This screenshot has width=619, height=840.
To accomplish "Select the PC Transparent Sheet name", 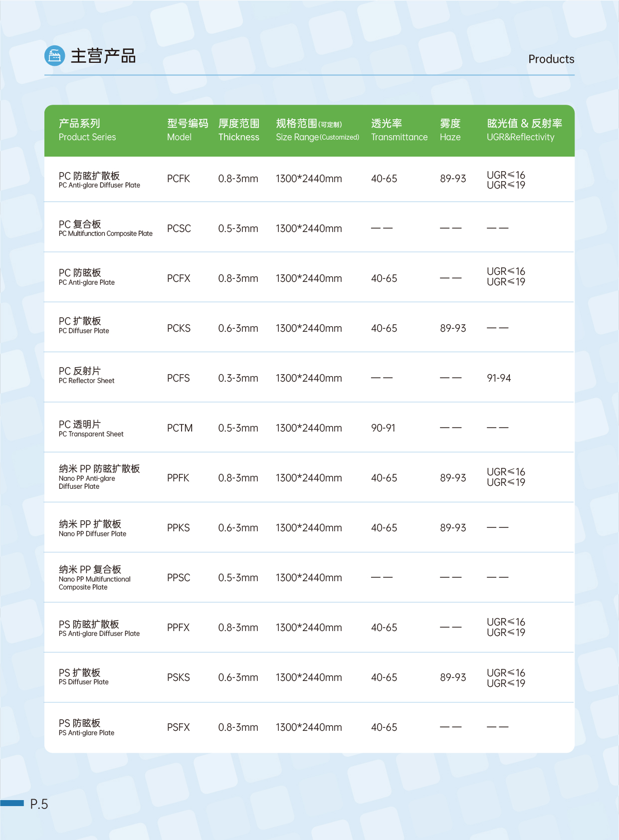I will (91, 429).
